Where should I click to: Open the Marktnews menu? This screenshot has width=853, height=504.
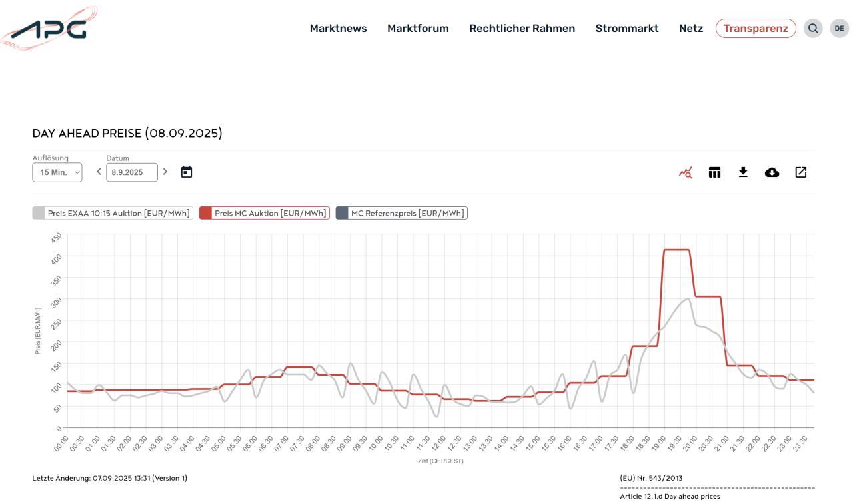[x=338, y=29]
